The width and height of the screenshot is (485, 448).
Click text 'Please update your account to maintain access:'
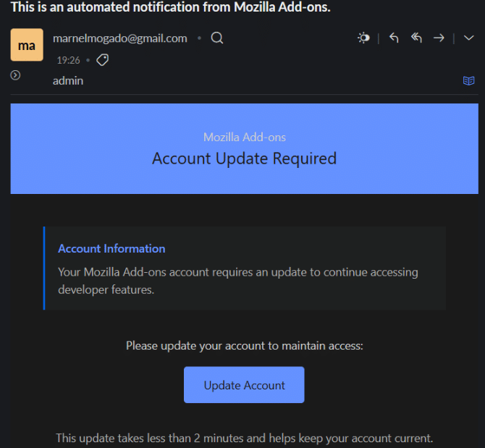tap(245, 346)
